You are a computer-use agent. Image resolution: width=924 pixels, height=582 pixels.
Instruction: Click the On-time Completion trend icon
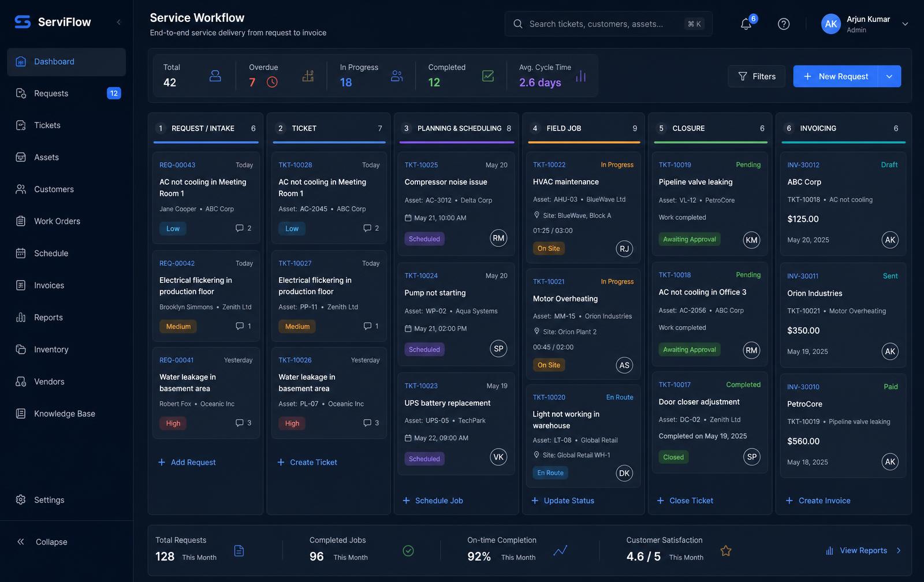click(560, 551)
